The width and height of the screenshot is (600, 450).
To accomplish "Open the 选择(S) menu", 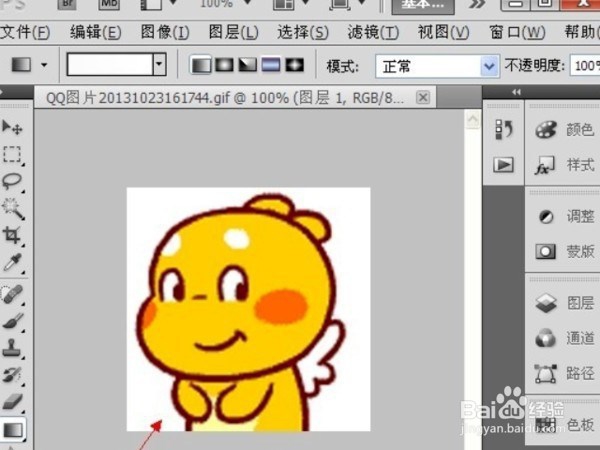I will [x=303, y=32].
